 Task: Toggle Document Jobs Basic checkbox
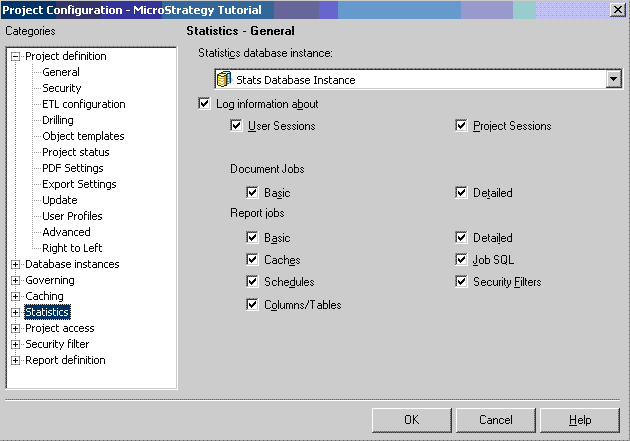[x=252, y=193]
